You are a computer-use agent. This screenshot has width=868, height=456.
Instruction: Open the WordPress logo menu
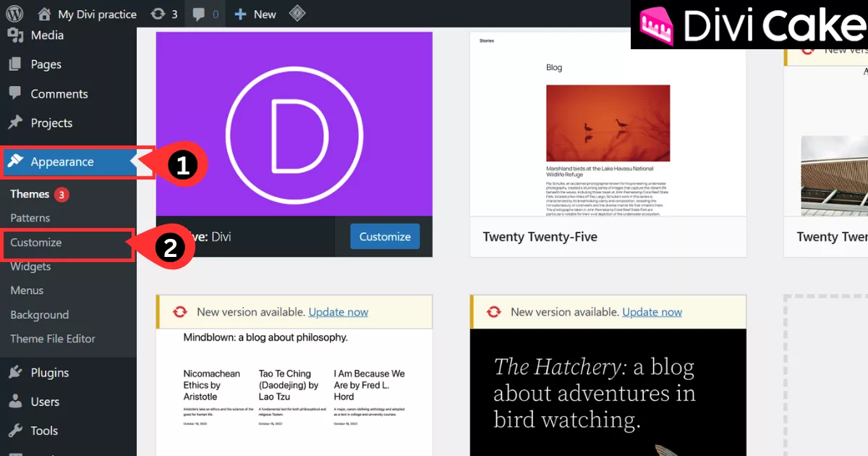click(14, 14)
